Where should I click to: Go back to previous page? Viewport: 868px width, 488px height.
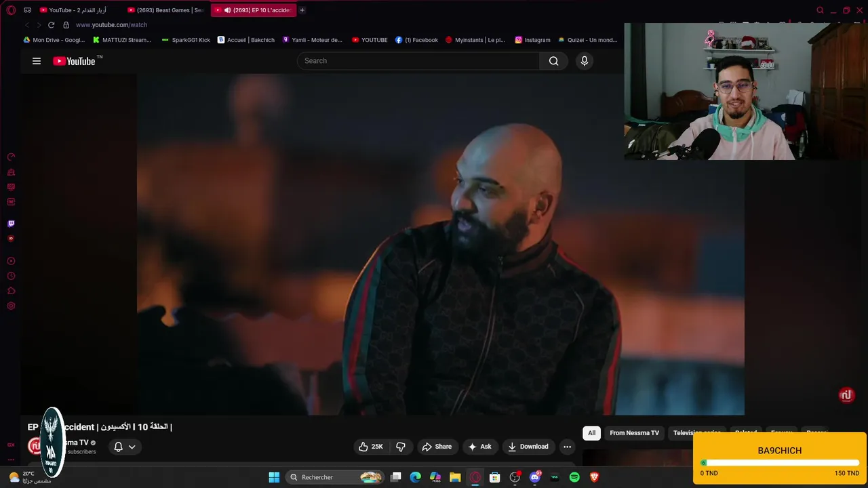(x=27, y=25)
